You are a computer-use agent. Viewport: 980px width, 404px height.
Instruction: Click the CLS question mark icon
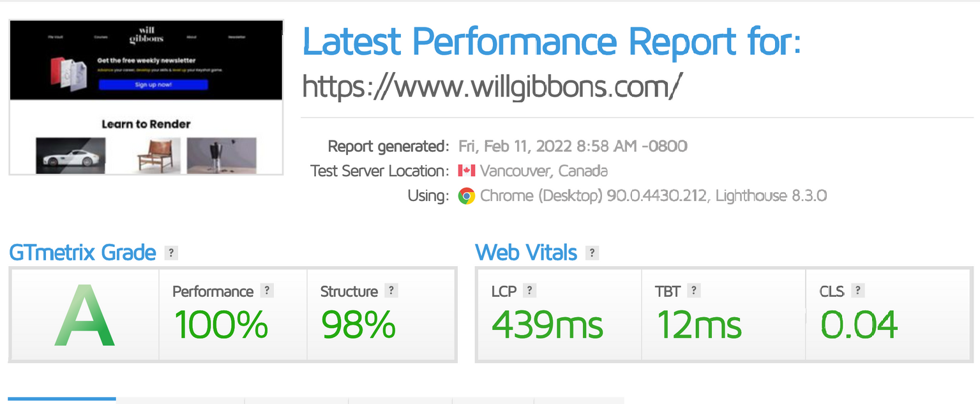858,290
